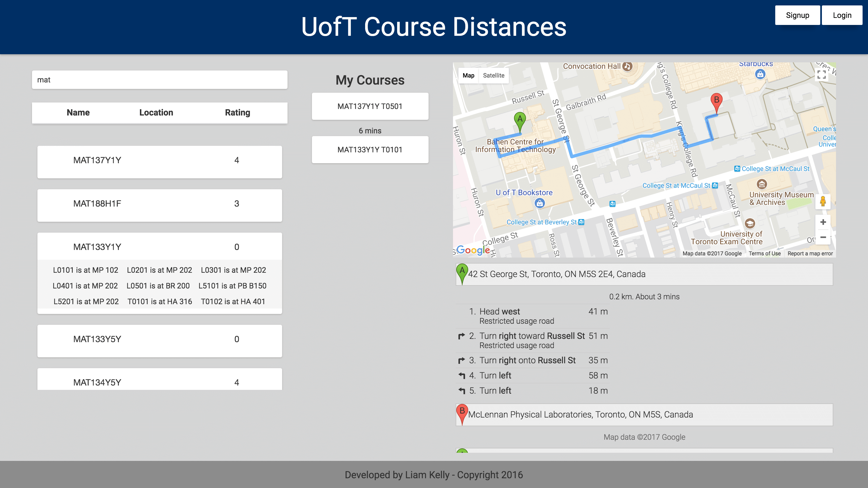Viewport: 868px width, 488px height.
Task: Select section L0401 at MP 202
Action: (85, 285)
